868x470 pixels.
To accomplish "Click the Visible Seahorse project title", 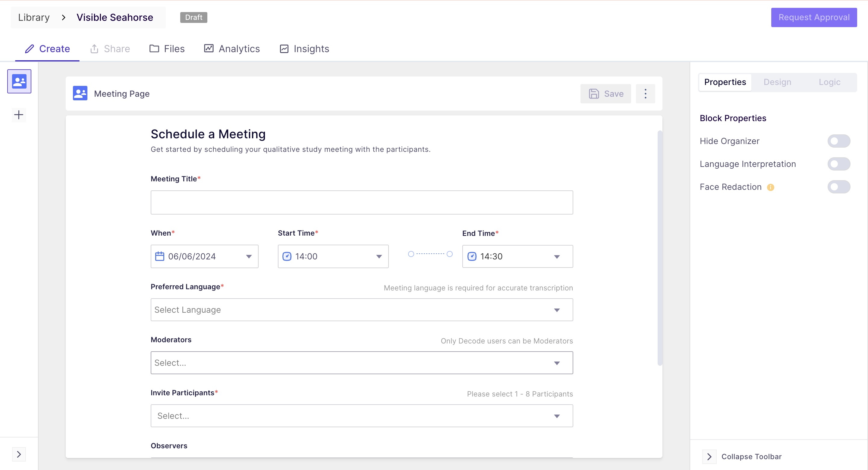I will click(115, 17).
